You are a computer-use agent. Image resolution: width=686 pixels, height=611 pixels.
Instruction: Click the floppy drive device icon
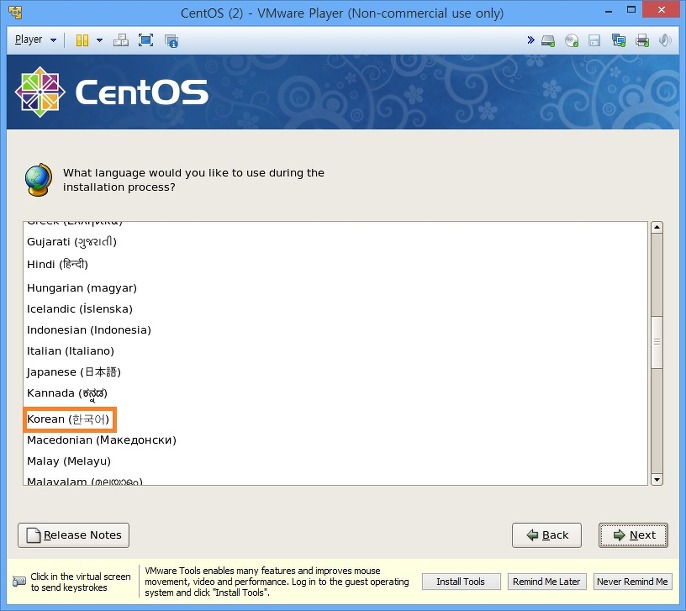(x=594, y=41)
